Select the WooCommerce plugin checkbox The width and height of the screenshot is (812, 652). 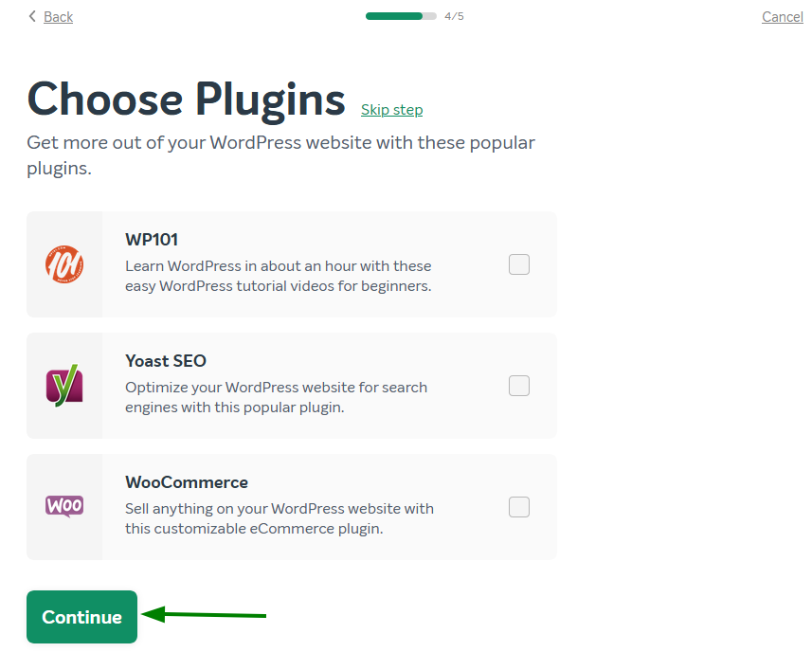[x=519, y=507]
